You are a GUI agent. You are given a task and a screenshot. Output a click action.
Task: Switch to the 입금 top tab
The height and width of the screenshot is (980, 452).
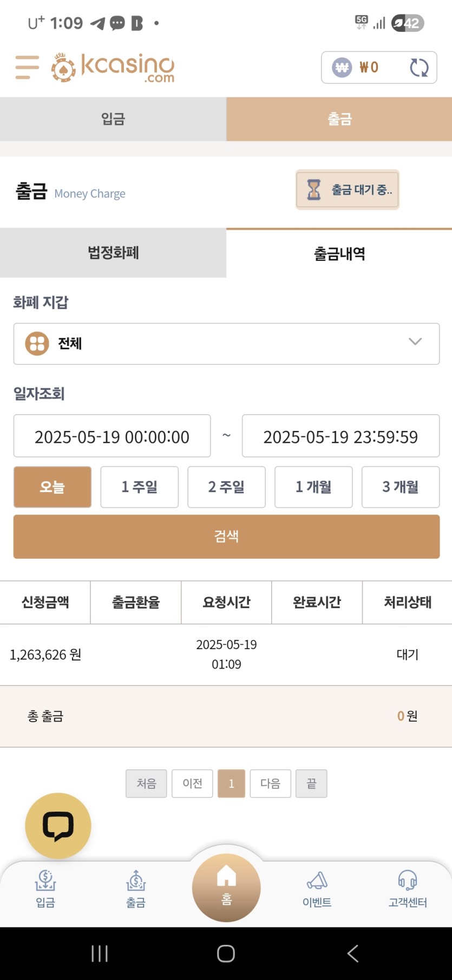click(x=113, y=119)
